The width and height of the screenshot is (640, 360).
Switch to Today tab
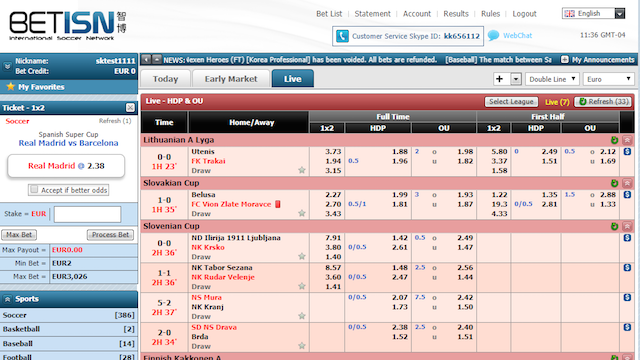coord(165,79)
